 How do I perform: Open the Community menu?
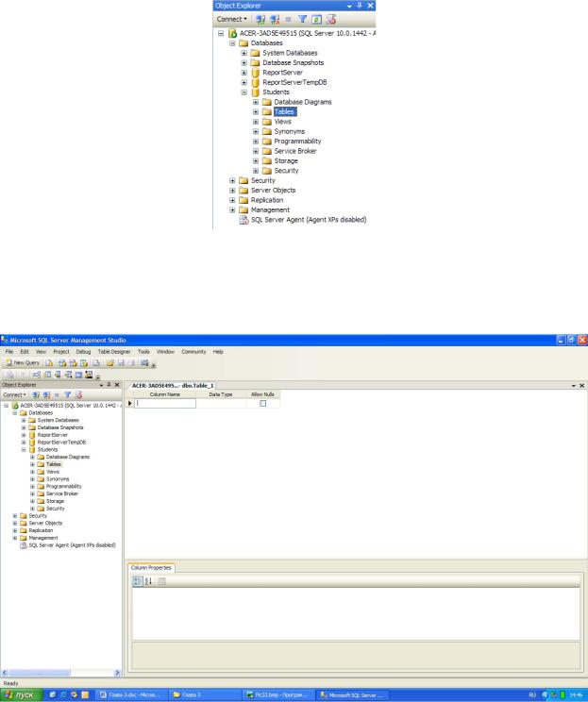pos(193,352)
